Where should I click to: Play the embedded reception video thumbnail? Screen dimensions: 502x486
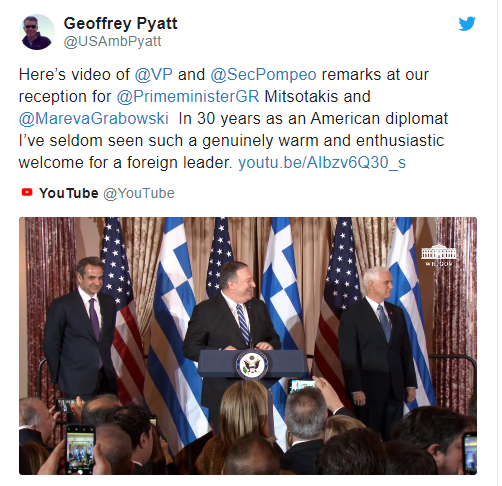[x=248, y=346]
